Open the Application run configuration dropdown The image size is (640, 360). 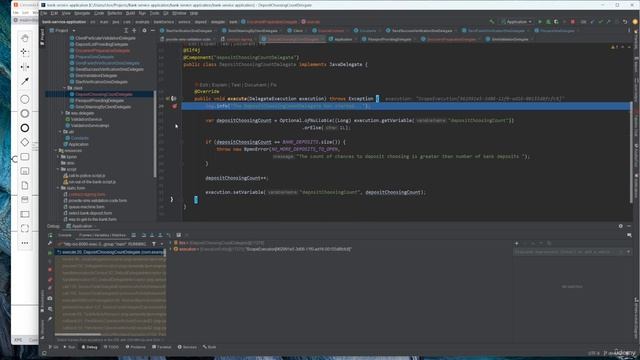(517, 22)
